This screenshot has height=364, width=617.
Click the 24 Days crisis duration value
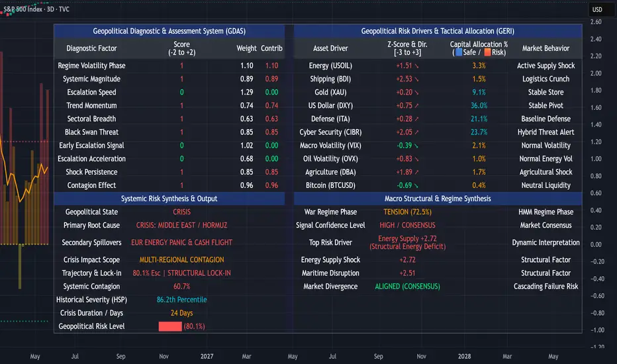point(181,313)
